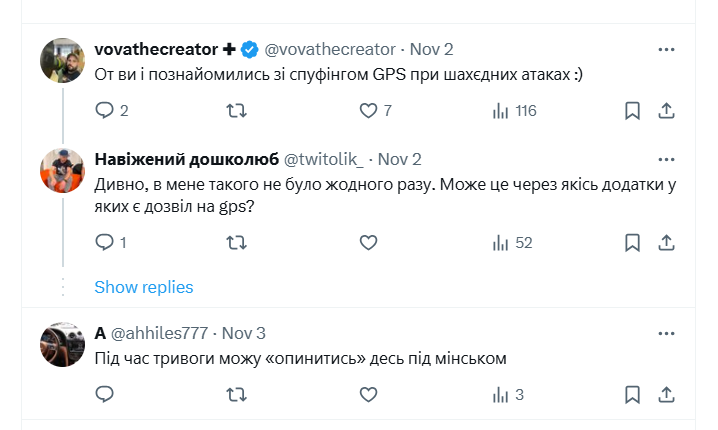718x430 pixels.
Task: Open vovathecreator's profile picture
Action: 62,60
